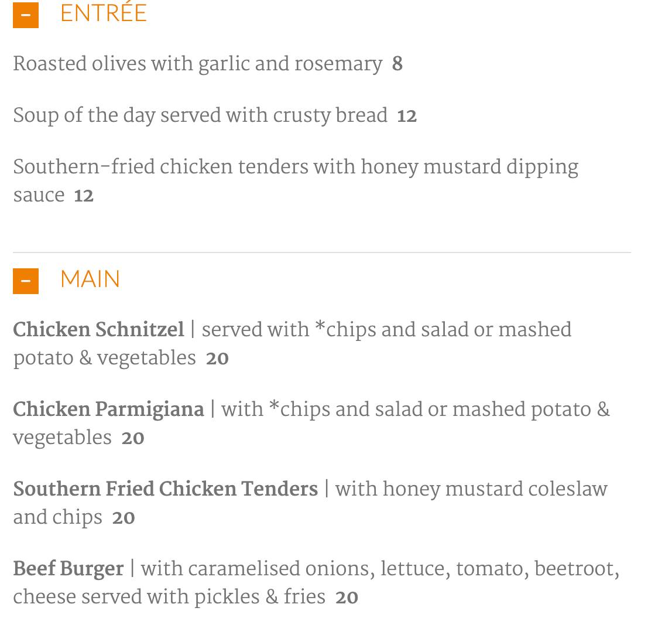Viewport: 672px width, 628px height.
Task: Click the Chicken Parmigiana price 20
Action: pos(133,438)
